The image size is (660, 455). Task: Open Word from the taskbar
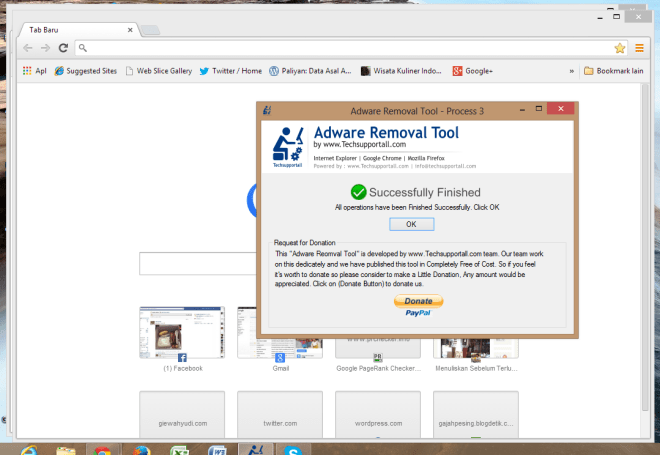(x=217, y=450)
